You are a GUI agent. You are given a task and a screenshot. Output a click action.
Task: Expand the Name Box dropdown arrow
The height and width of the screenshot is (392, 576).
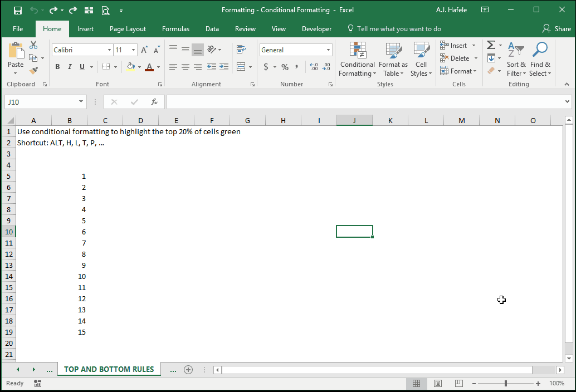coord(81,102)
